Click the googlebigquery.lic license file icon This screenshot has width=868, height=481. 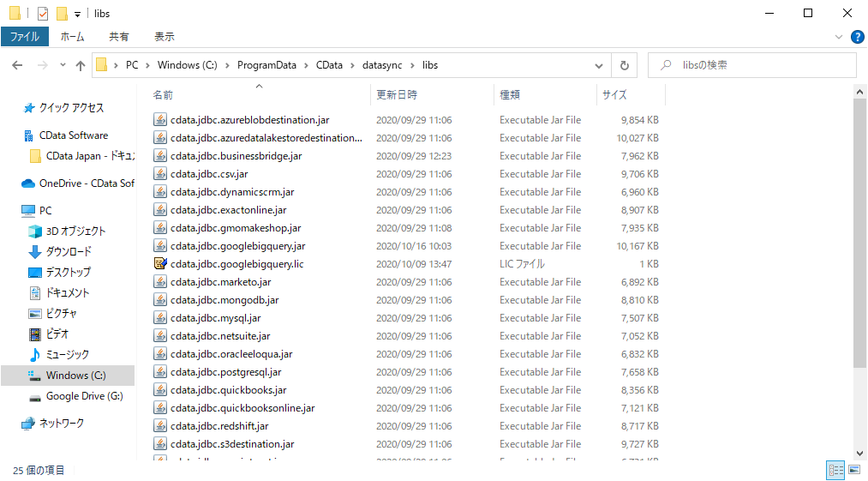tap(160, 264)
